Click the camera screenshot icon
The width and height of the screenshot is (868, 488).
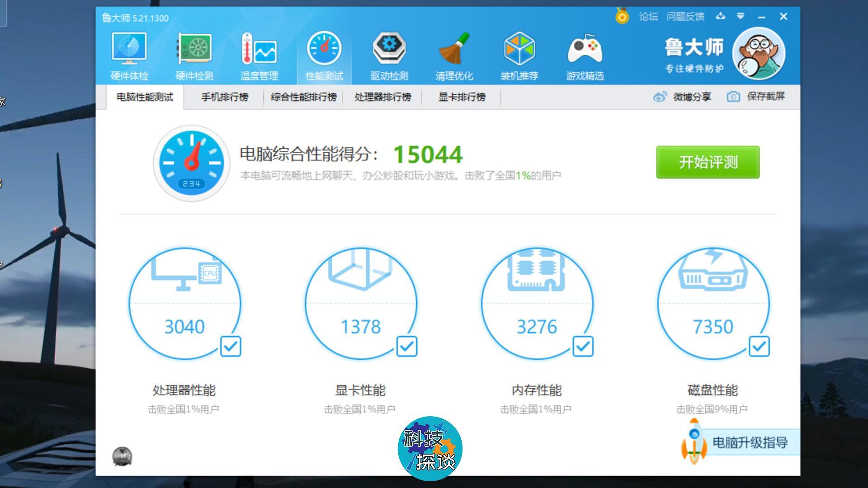click(x=733, y=97)
